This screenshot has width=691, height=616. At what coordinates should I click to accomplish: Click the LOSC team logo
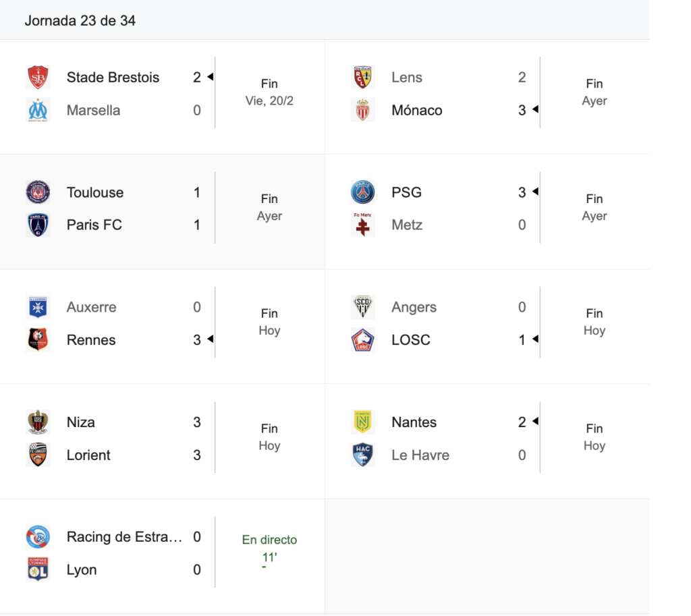[x=362, y=340]
